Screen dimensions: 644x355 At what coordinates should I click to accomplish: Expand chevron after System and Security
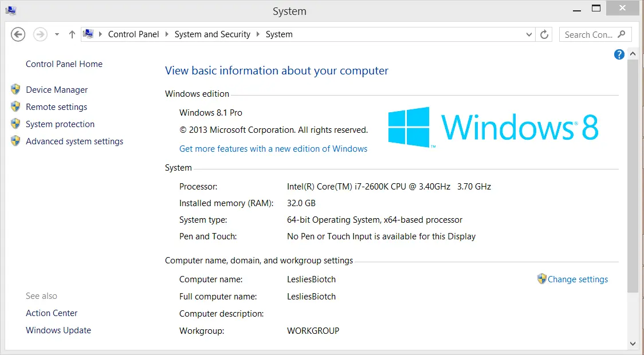tap(258, 34)
